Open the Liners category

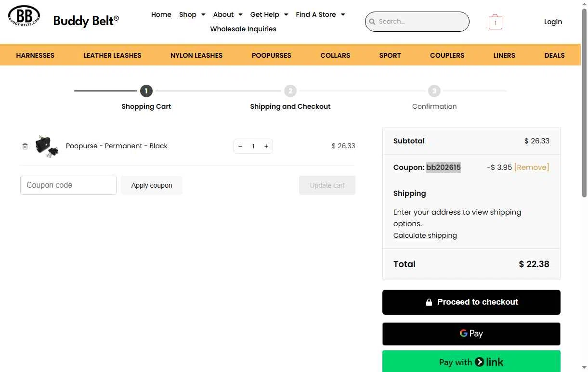point(504,55)
